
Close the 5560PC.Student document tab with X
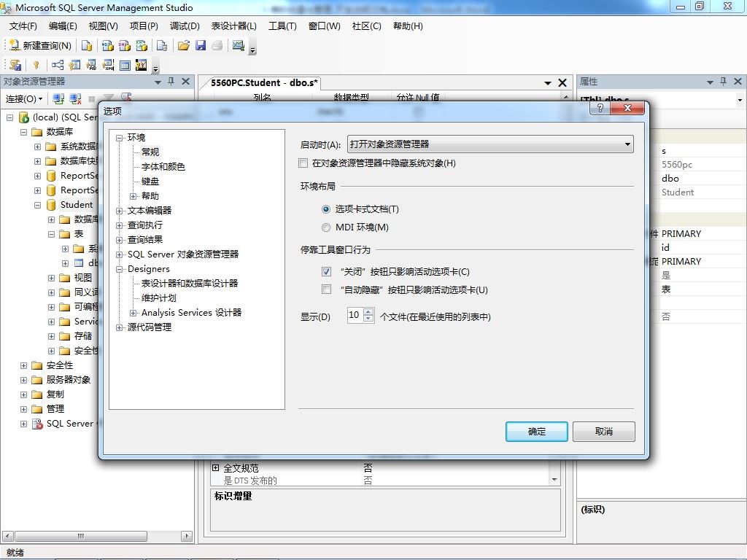click(x=562, y=83)
